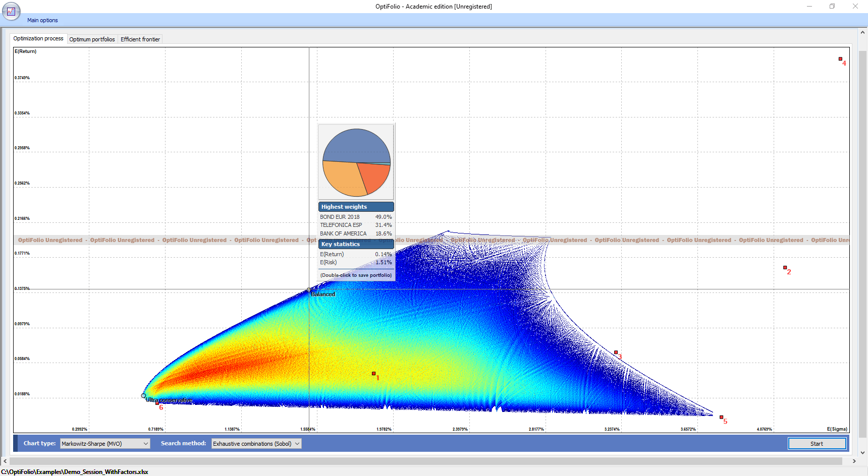This screenshot has height=476, width=868.
Task: Switch to Optimum portfolios tab
Action: (x=92, y=39)
